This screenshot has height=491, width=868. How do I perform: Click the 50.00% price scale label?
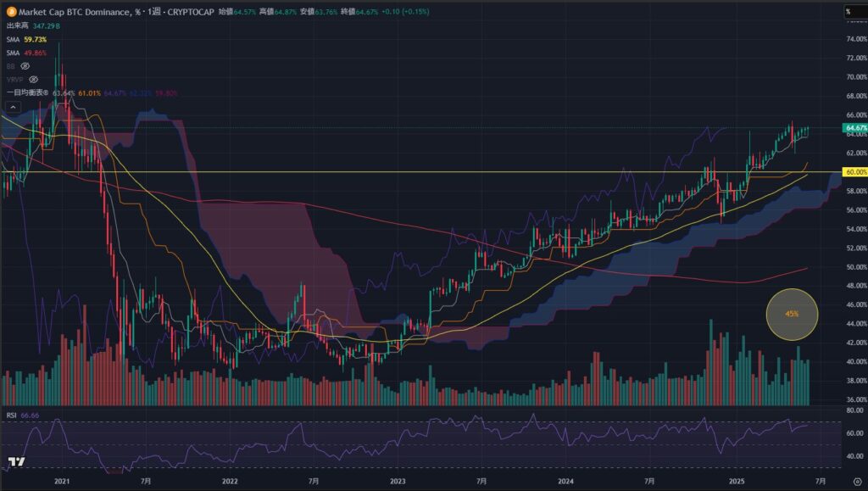[856, 267]
